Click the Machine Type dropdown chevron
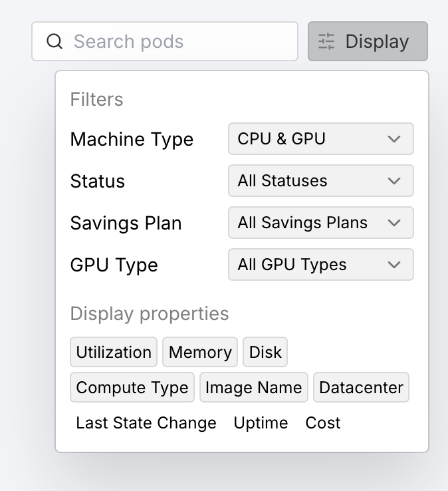This screenshot has width=448, height=491. (394, 139)
